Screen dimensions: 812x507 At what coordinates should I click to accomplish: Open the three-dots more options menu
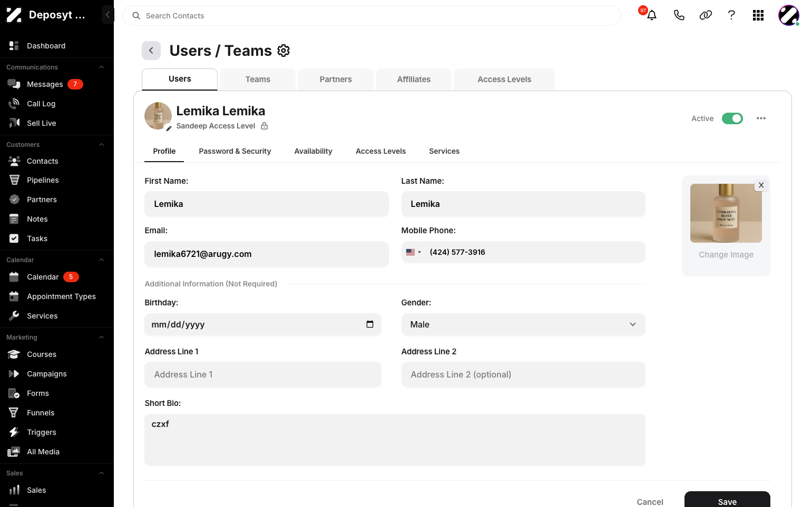pos(761,118)
